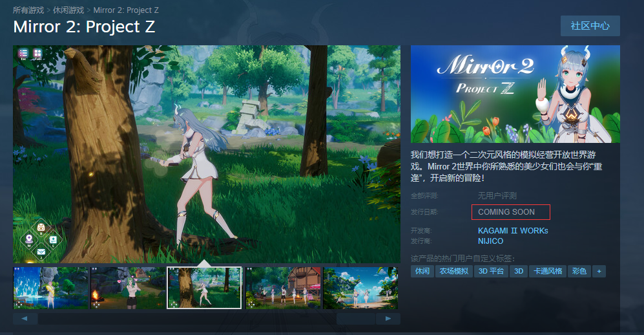
Task: Show the wooden house group thumbnail
Action: 283,288
